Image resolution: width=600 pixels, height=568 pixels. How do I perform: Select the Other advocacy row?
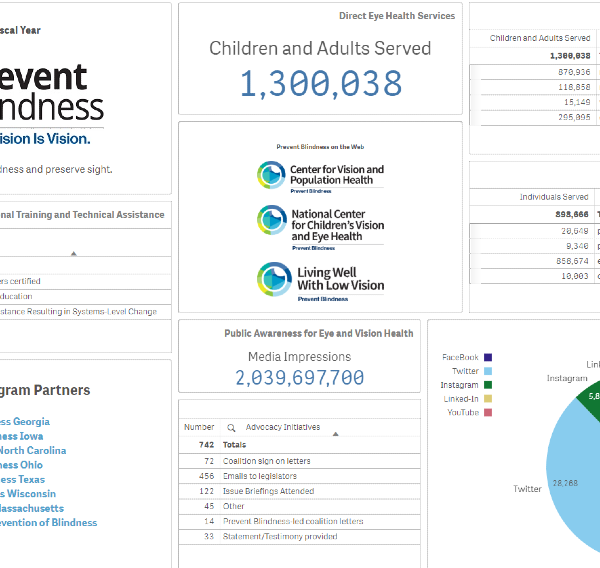pos(299,506)
